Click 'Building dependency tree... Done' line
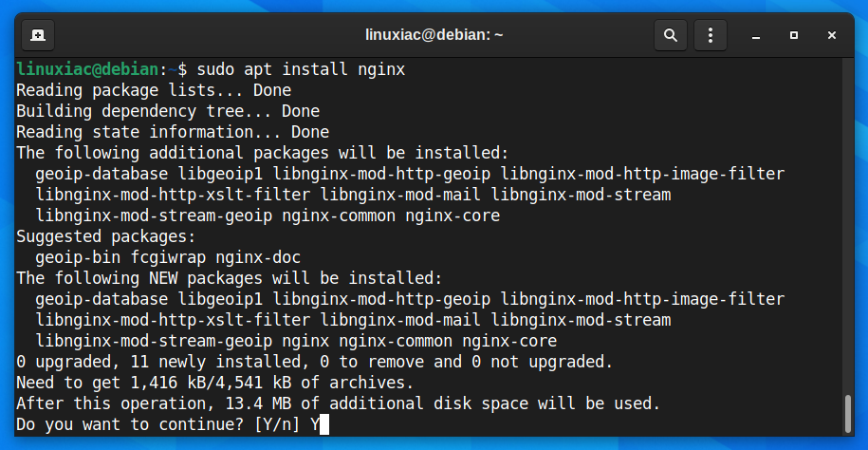868x450 pixels. coord(168,111)
